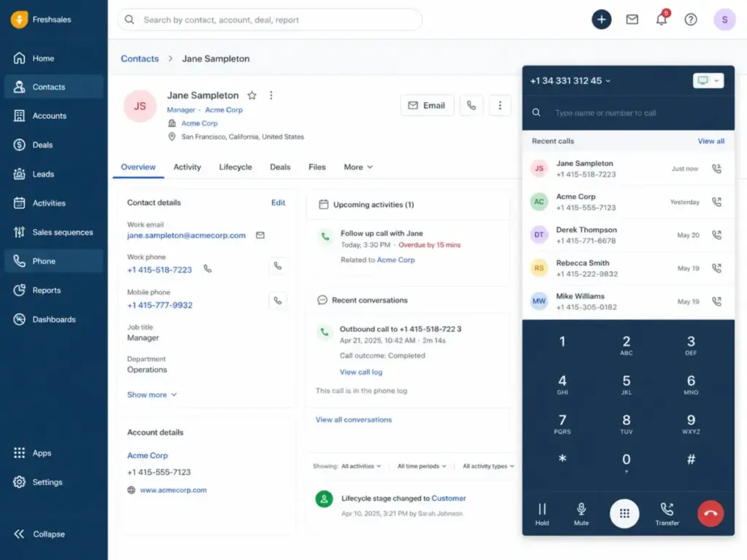The width and height of the screenshot is (747, 560).
Task: Open the device selector dropdown in dialer
Action: coord(708,80)
